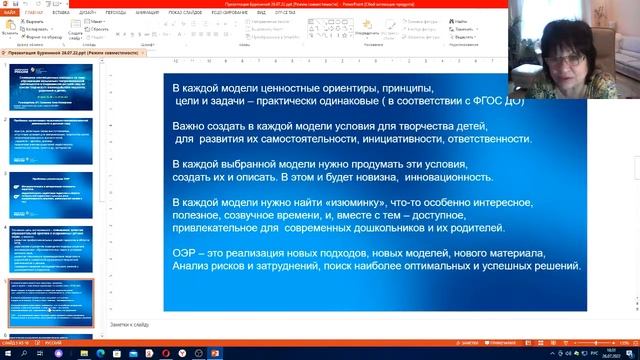Open the ДИЗАЙН ribbon tab
The image size is (640, 360).
tap(87, 13)
